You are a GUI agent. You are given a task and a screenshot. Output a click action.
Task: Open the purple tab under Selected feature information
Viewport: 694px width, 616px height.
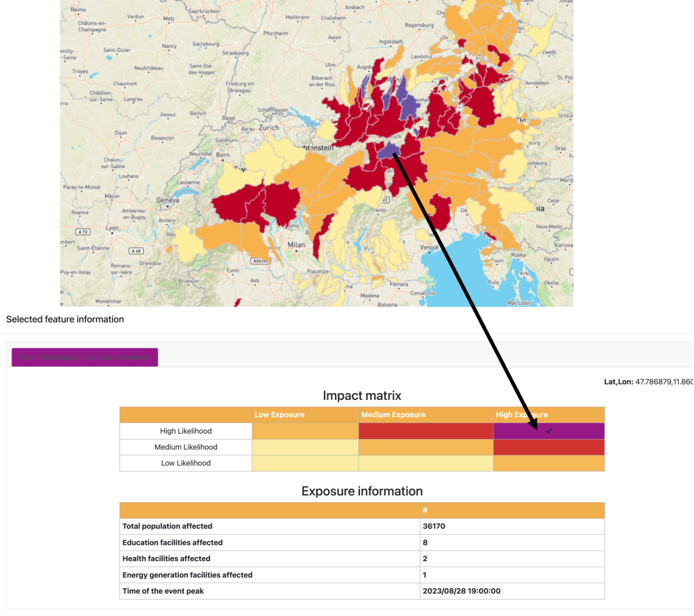pyautogui.click(x=85, y=357)
